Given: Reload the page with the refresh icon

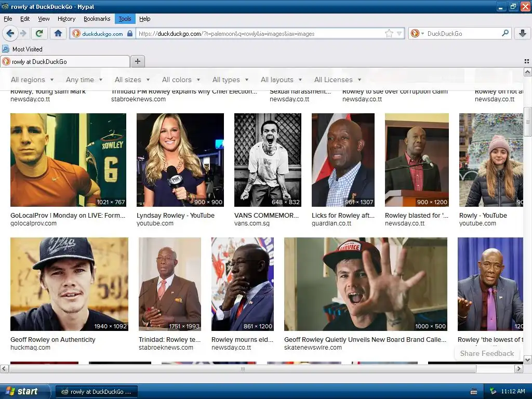Looking at the screenshot, I should (x=39, y=33).
